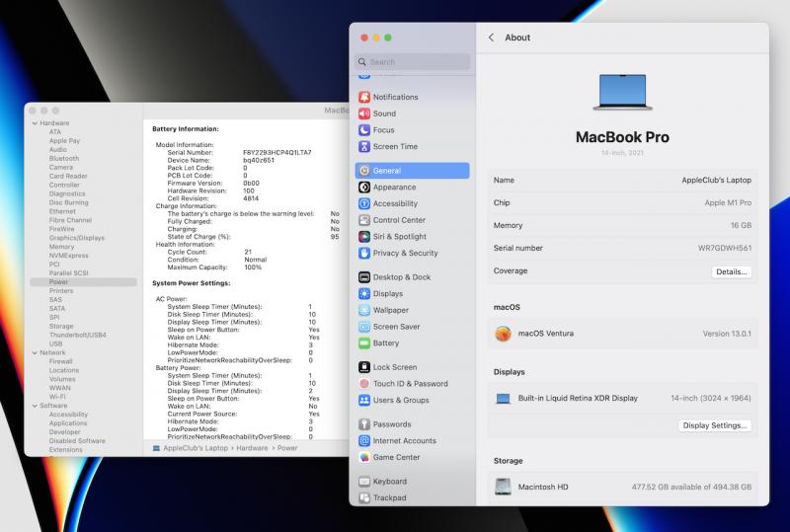Open the Touch ID fingerprint icon

point(364,383)
